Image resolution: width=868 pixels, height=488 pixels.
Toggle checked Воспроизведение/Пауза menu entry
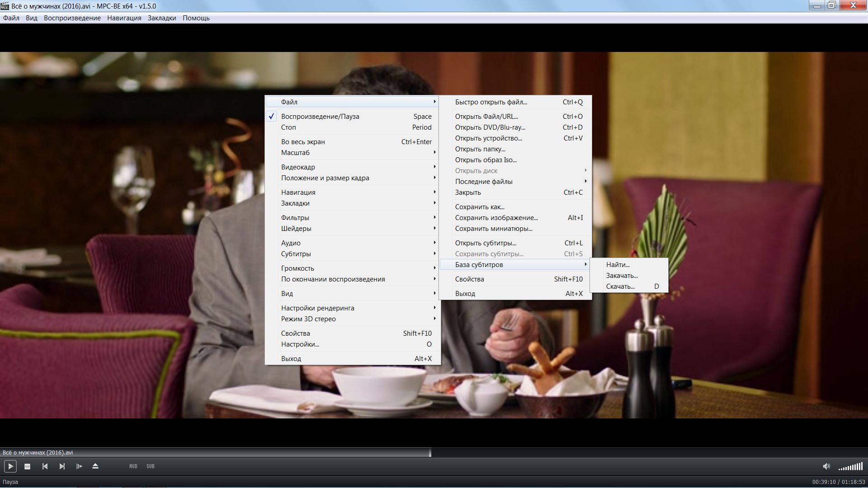pyautogui.click(x=320, y=117)
